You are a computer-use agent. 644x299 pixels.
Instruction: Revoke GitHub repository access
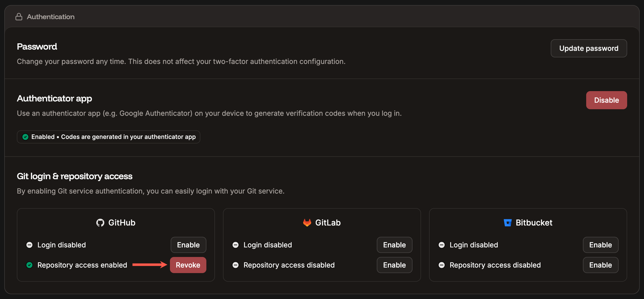click(x=188, y=265)
